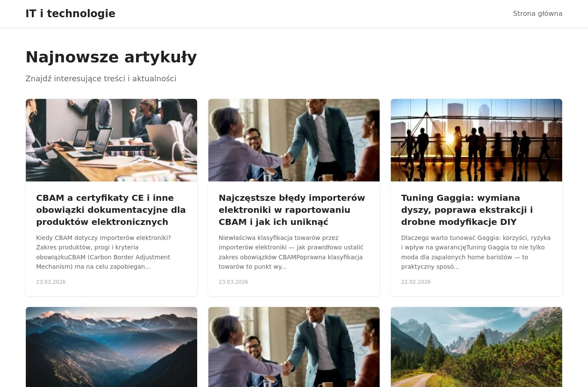Viewport: 588px width, 387px height.
Task: Go to Strona główna in navigation
Action: tap(538, 14)
